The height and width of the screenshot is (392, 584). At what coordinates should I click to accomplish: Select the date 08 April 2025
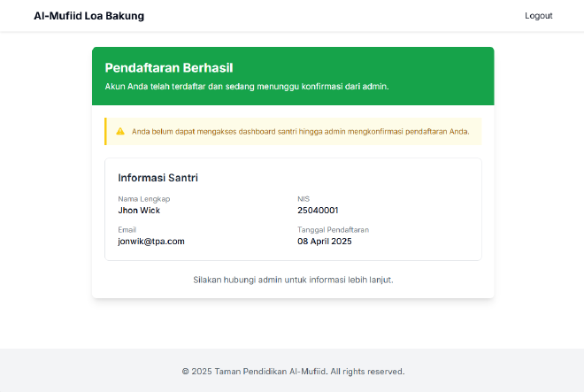(325, 241)
